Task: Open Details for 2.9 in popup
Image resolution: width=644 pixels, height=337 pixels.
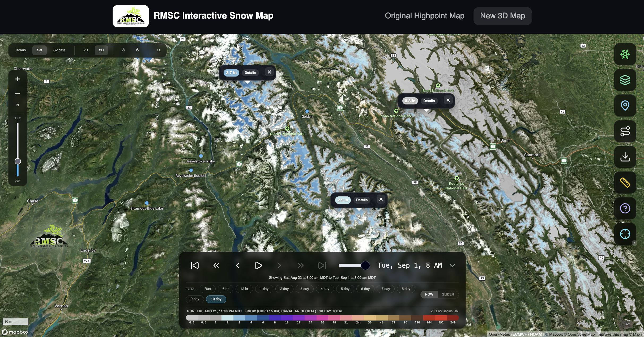Action: 362,200
